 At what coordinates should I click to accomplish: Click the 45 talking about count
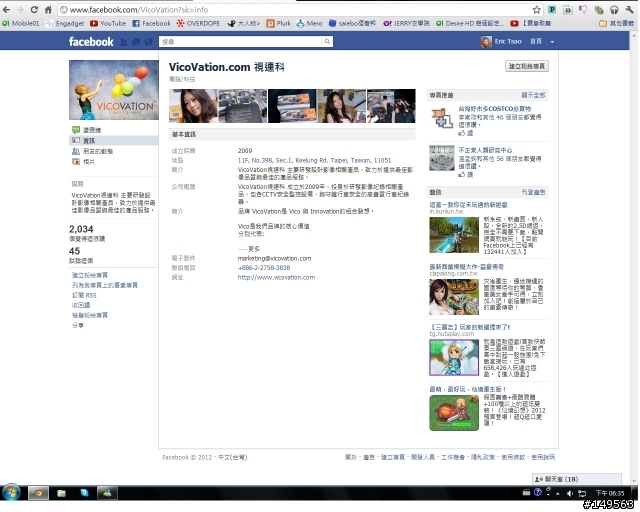coord(74,251)
